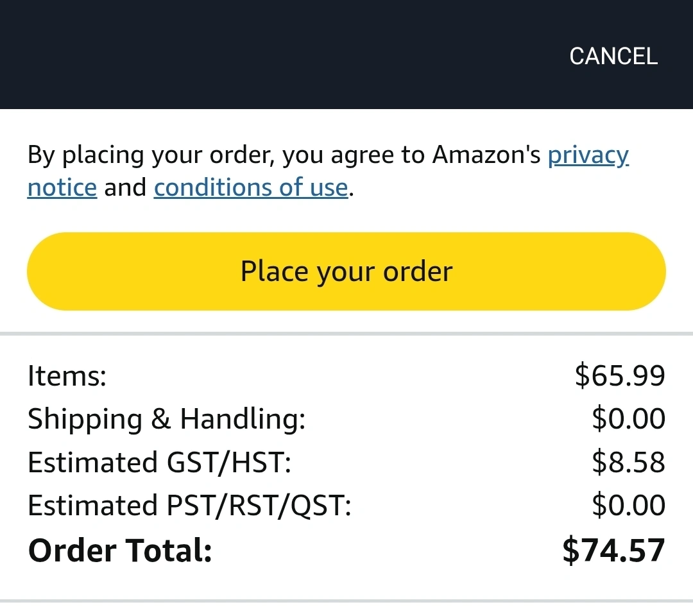Click the Order Total label

click(x=120, y=551)
